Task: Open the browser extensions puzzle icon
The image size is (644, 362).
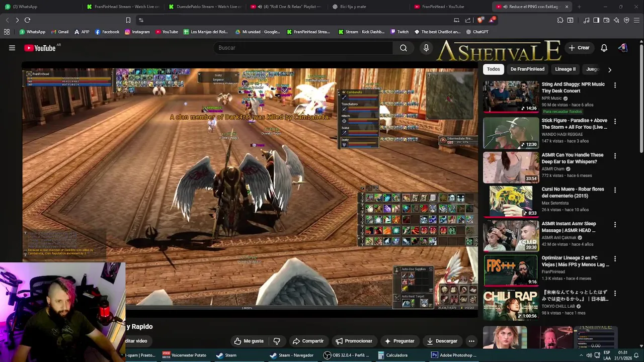Action: click(x=560, y=20)
